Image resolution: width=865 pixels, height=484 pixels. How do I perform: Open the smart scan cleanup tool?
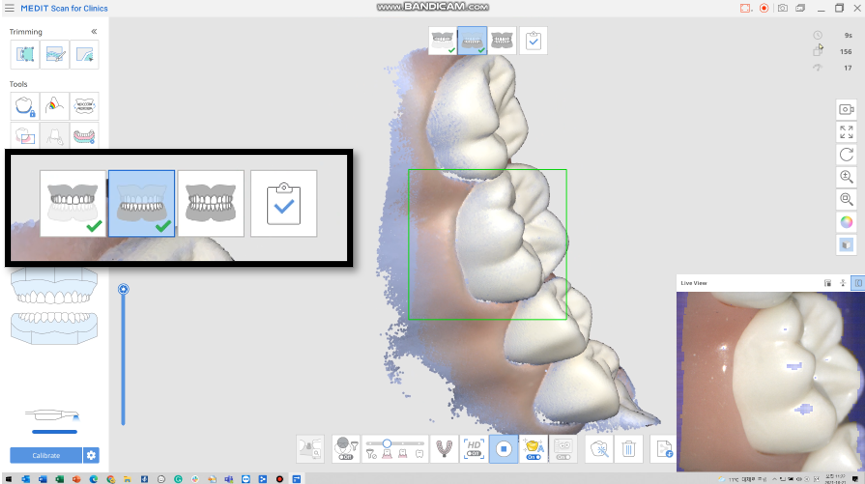click(x=599, y=449)
